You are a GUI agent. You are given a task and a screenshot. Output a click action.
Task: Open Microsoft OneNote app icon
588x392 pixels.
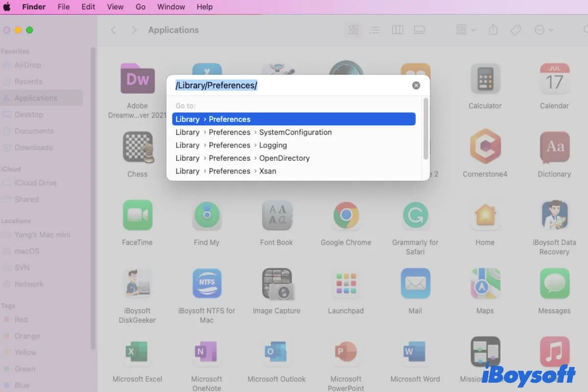click(207, 351)
